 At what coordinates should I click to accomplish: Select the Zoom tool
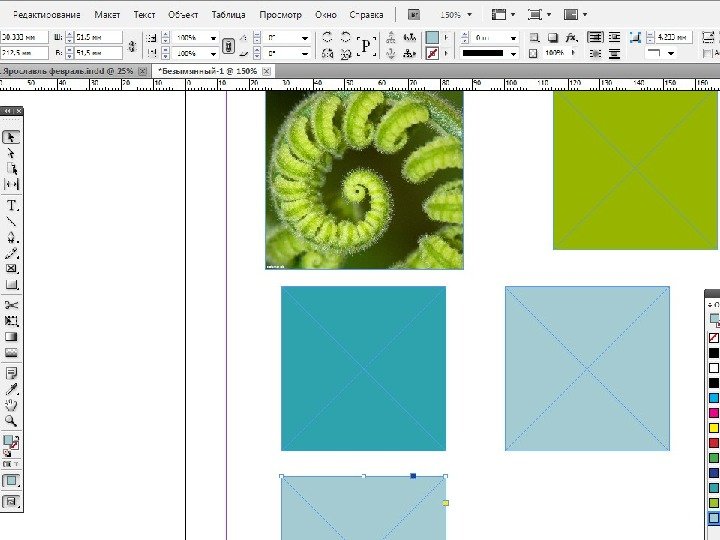[11, 421]
